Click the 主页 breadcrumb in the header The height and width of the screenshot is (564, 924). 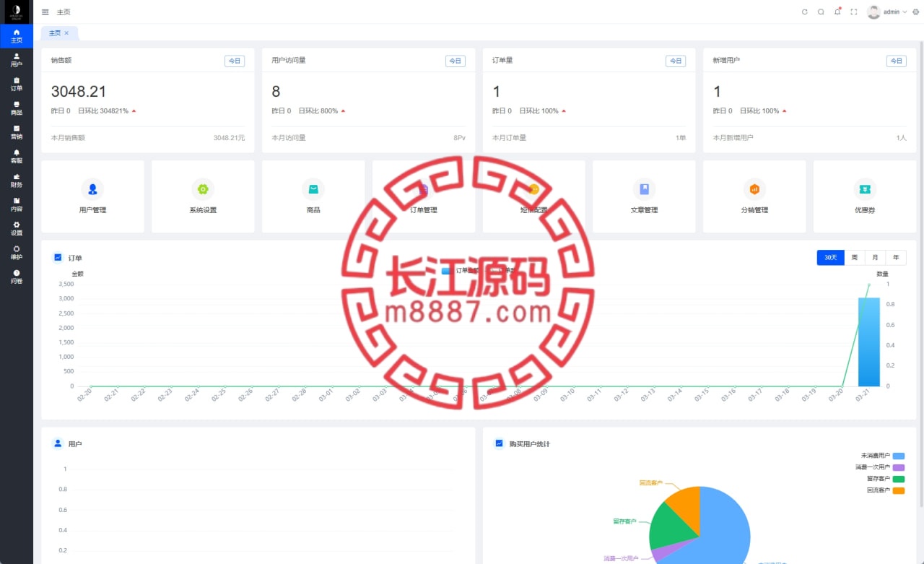click(64, 12)
